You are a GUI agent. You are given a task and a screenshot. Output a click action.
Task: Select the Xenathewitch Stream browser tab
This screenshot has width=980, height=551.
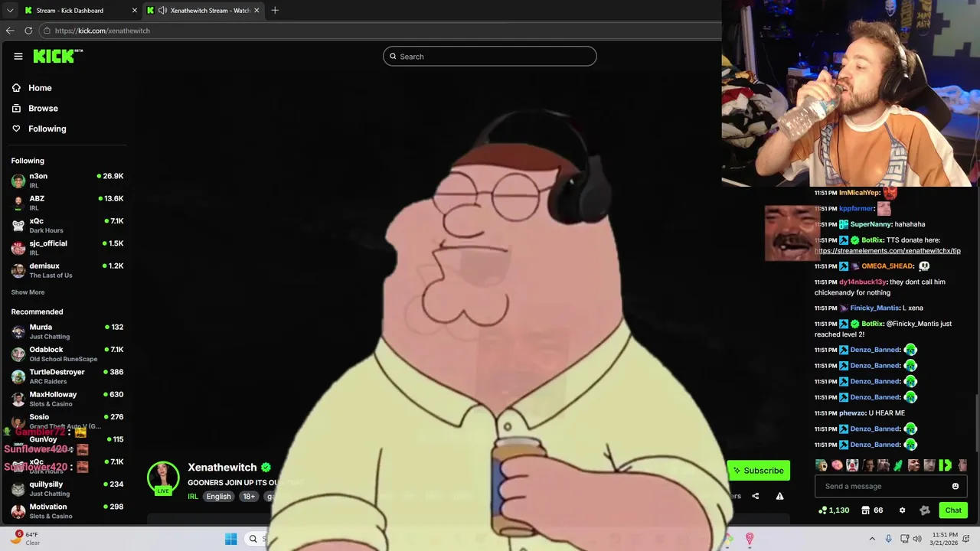(204, 11)
